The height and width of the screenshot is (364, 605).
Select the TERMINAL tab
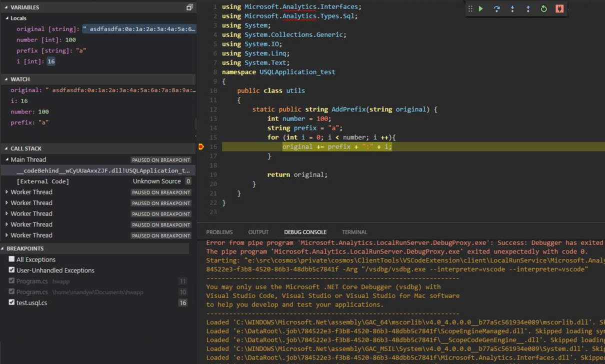tap(354, 231)
